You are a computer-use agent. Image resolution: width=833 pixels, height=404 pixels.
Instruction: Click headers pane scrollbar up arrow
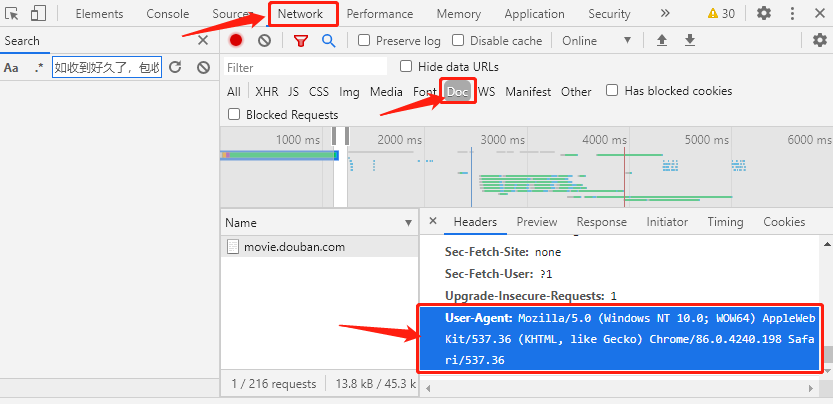tap(828, 244)
